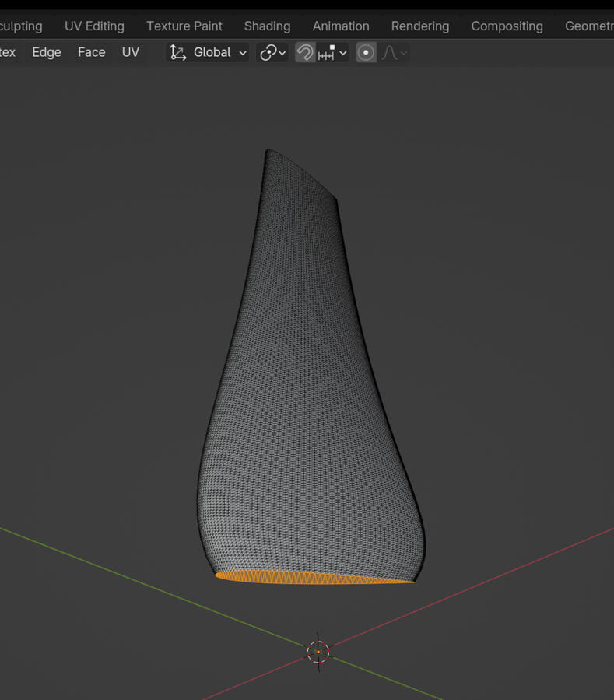Image resolution: width=614 pixels, height=700 pixels.
Task: Switch to the Compositing workspace
Action: click(507, 26)
